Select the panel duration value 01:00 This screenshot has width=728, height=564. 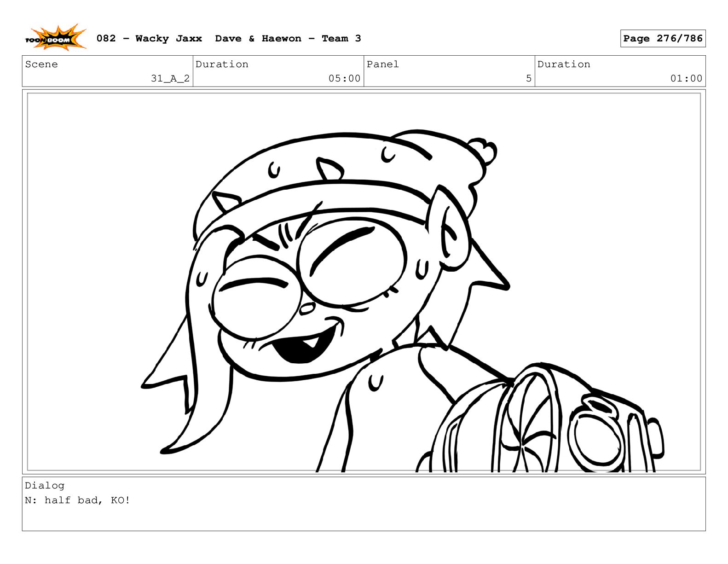point(686,78)
